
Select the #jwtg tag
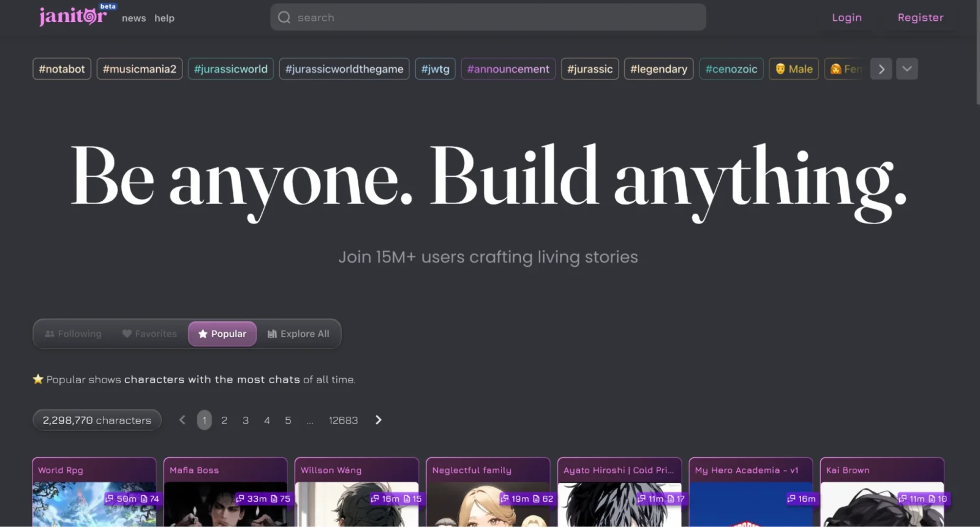[435, 69]
